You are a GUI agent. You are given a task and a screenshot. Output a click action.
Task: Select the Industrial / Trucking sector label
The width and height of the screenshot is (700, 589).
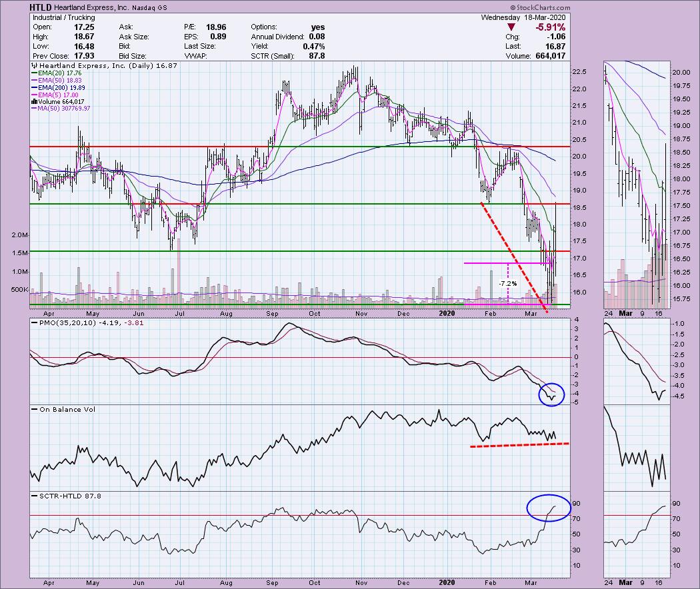pyautogui.click(x=64, y=17)
